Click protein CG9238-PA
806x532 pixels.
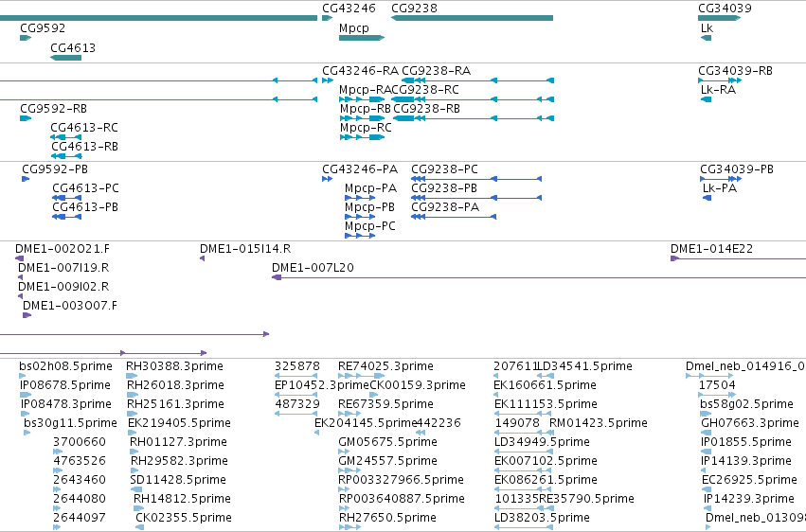point(445,207)
